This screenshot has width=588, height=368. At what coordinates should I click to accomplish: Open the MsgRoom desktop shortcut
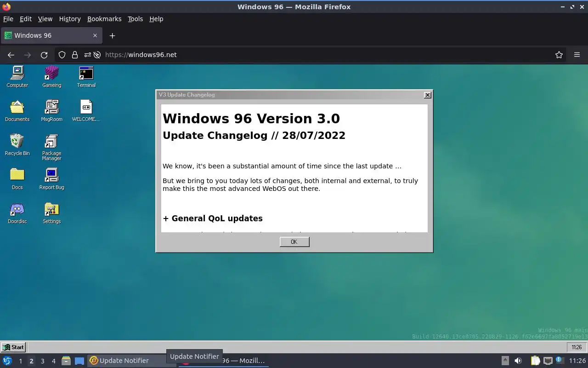51,111
